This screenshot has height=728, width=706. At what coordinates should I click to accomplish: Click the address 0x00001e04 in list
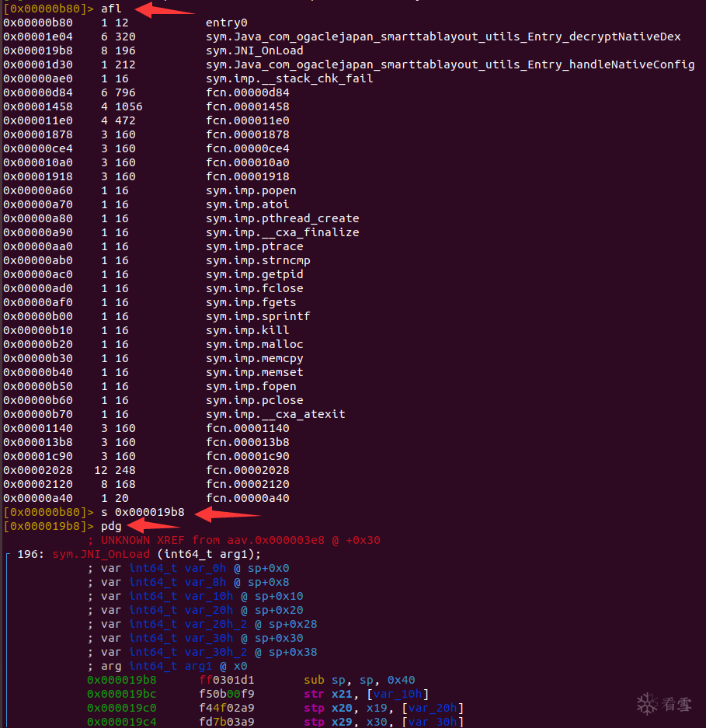[x=38, y=37]
